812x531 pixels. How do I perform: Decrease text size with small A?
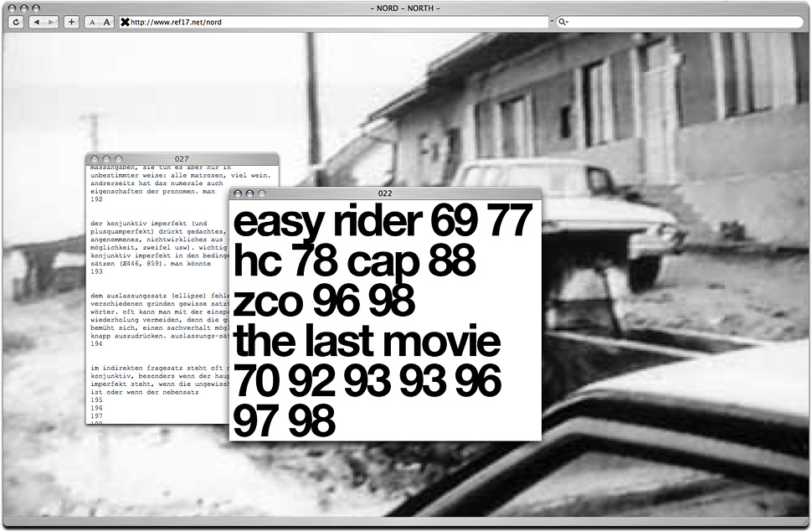92,22
